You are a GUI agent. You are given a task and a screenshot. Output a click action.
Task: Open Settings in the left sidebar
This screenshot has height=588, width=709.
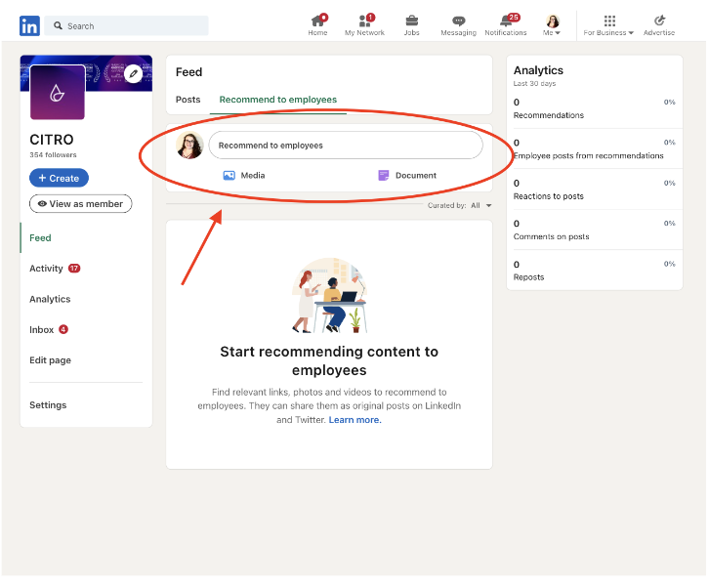click(48, 405)
